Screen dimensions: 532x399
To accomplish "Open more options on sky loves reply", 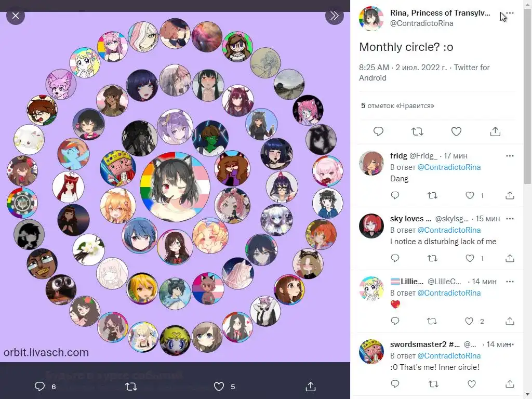I will 510,219.
